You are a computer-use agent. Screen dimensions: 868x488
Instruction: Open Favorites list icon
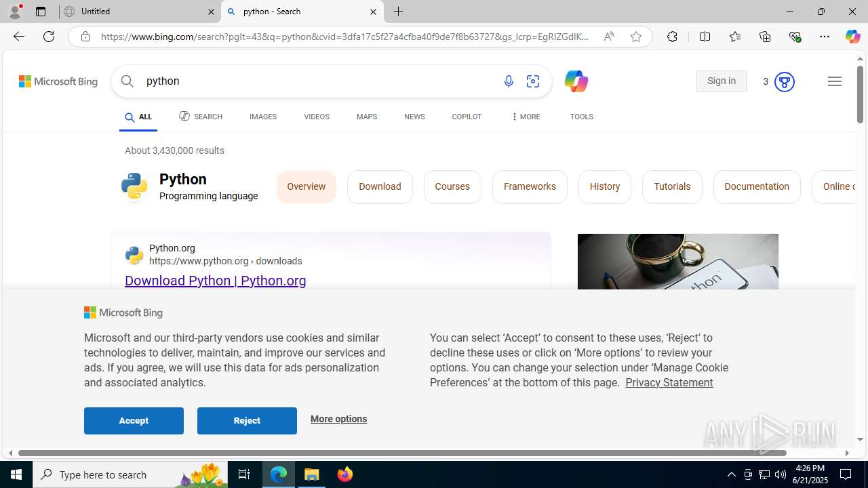[734, 37]
